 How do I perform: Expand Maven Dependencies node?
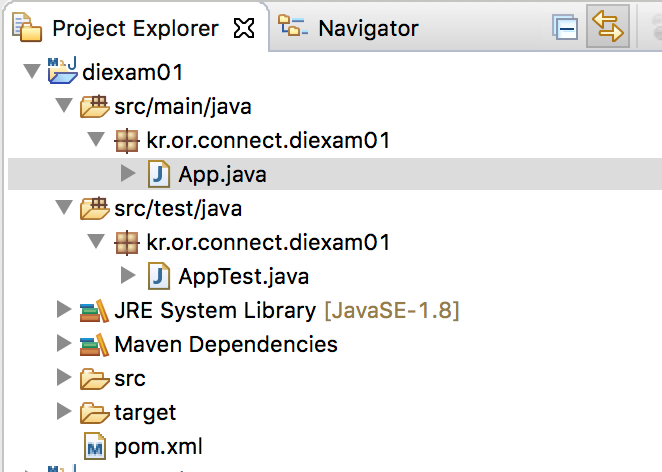point(64,343)
